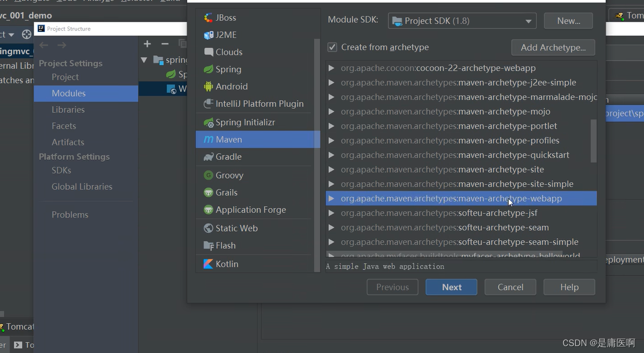Select the Groovy icon
Image resolution: width=644 pixels, height=353 pixels.
(208, 175)
